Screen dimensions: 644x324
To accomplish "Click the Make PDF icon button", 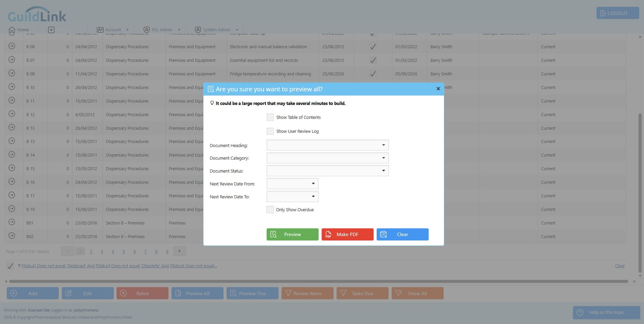I will (328, 234).
